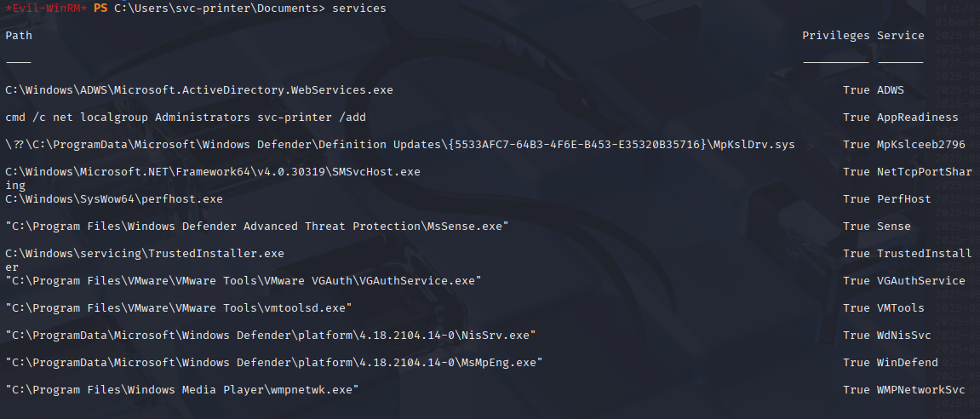
Task: Click the AppReadiness service name
Action: point(918,118)
